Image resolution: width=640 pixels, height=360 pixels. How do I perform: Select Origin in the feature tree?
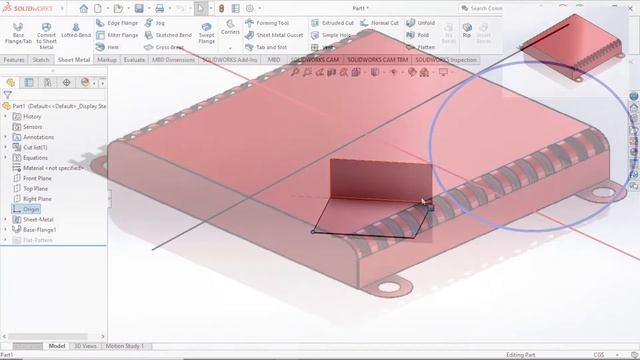[x=26, y=209]
